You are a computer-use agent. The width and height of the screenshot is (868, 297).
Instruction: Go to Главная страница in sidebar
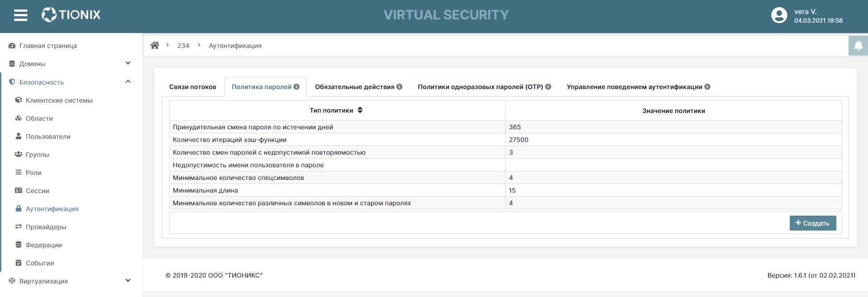coord(48,46)
